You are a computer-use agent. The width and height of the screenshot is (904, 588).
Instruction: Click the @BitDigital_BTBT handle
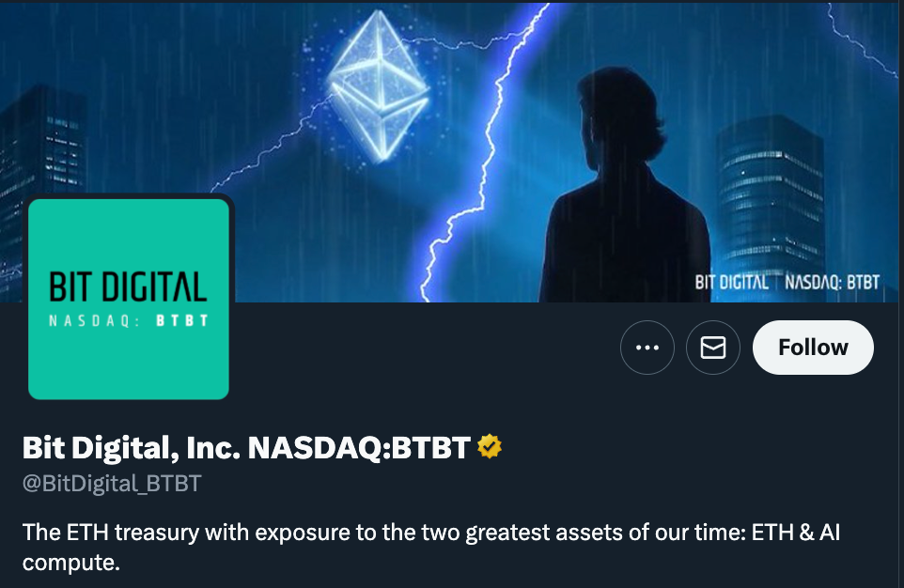click(112, 484)
